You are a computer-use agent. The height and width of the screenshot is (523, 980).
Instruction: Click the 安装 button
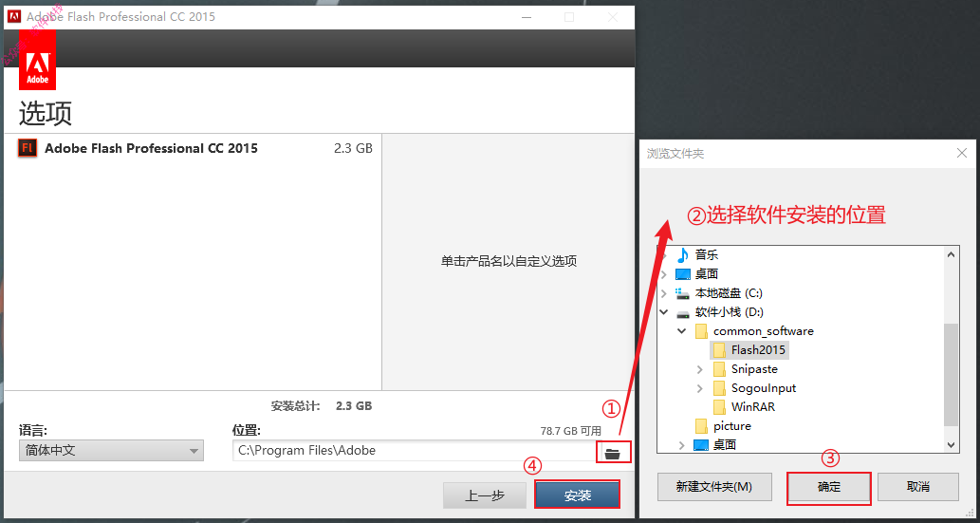point(578,495)
